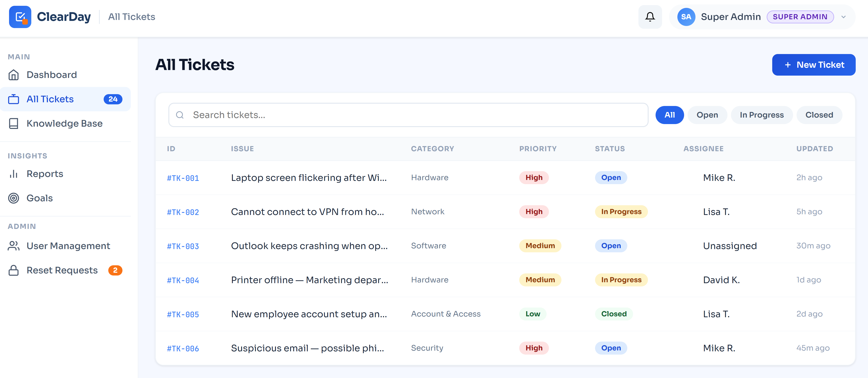Click the Unassigned assignee on TK-003
868x378 pixels.
pyautogui.click(x=730, y=246)
